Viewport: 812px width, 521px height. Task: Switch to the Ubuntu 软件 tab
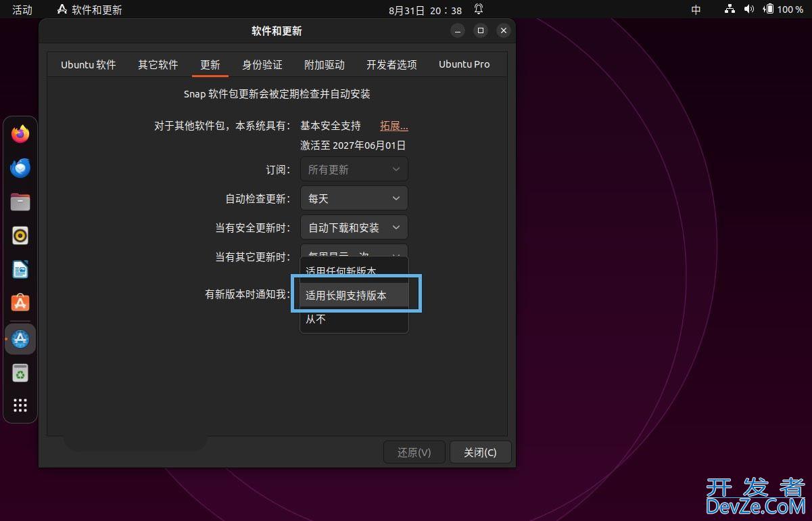click(89, 64)
